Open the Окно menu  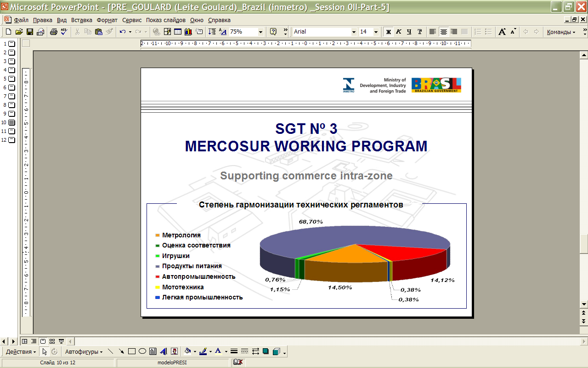[x=197, y=20]
